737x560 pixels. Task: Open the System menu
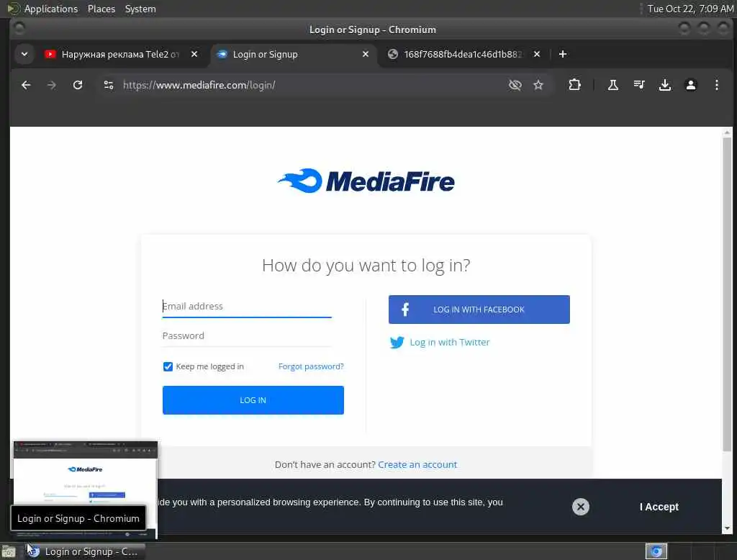140,9
